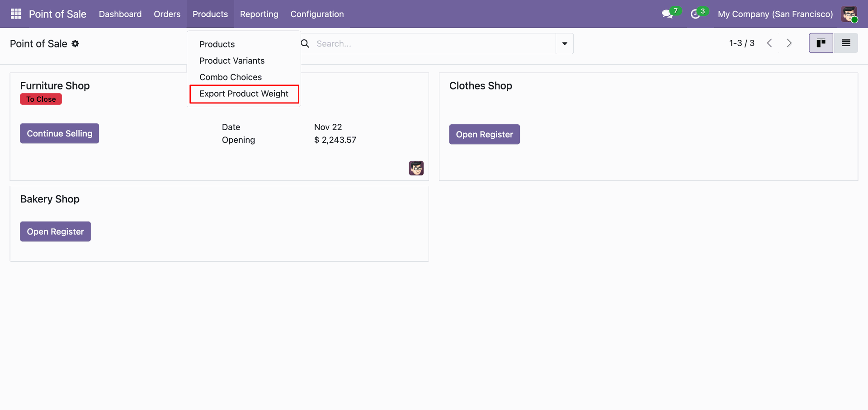This screenshot has height=410, width=868.
Task: Open the apps grid menu icon
Action: click(16, 14)
